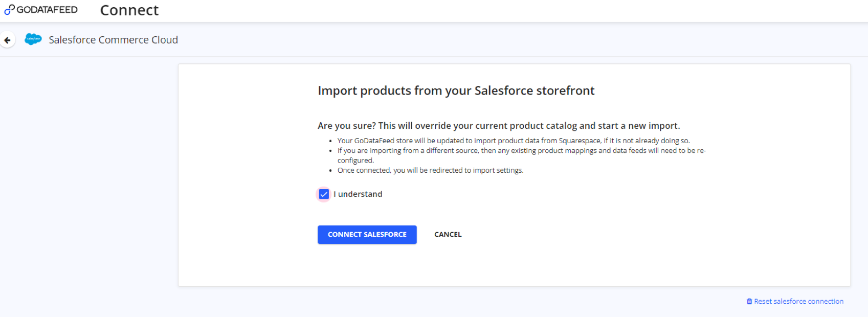Click the Salesforce cloud icon
This screenshot has width=868, height=317.
tap(33, 39)
